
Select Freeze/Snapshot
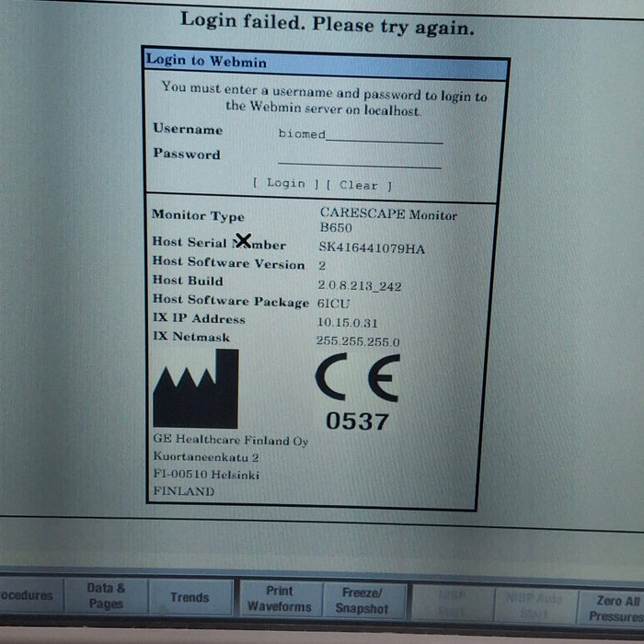(362, 600)
